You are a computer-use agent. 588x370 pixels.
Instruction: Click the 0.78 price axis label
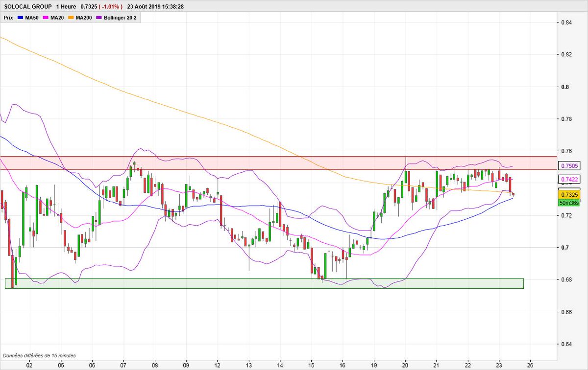(x=566, y=119)
